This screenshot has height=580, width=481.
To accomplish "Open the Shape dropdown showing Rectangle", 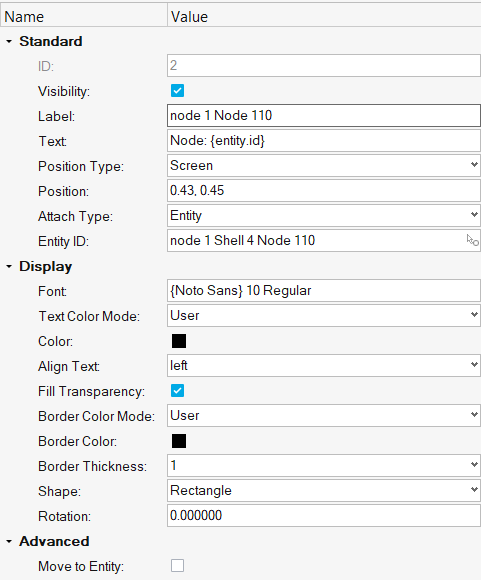I will (x=324, y=490).
